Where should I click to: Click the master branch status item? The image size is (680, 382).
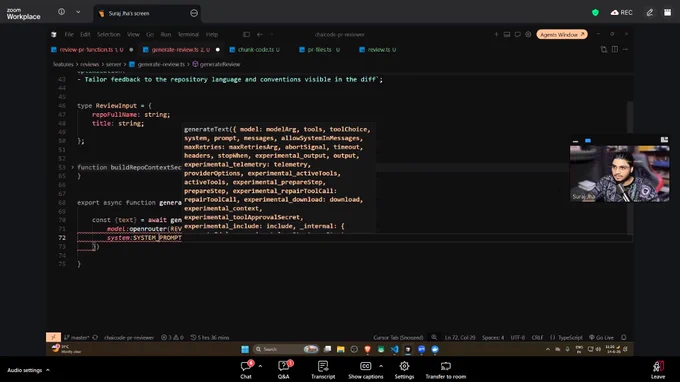pos(76,337)
